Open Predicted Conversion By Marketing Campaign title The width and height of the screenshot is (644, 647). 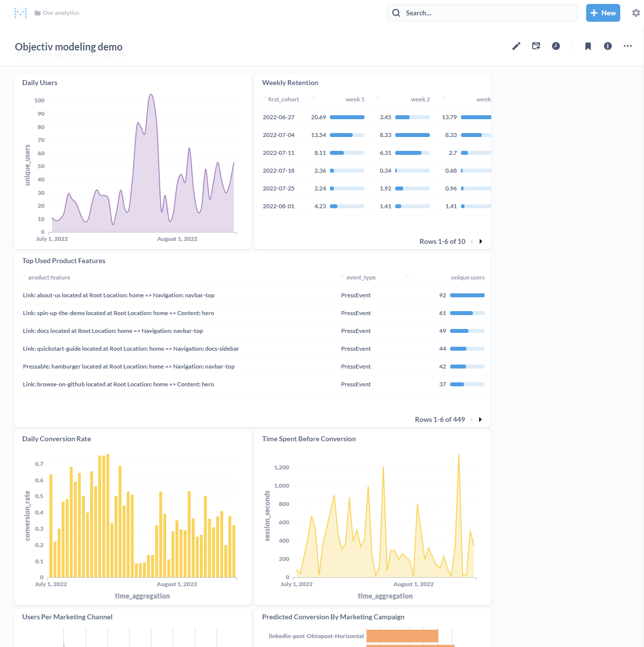[333, 617]
